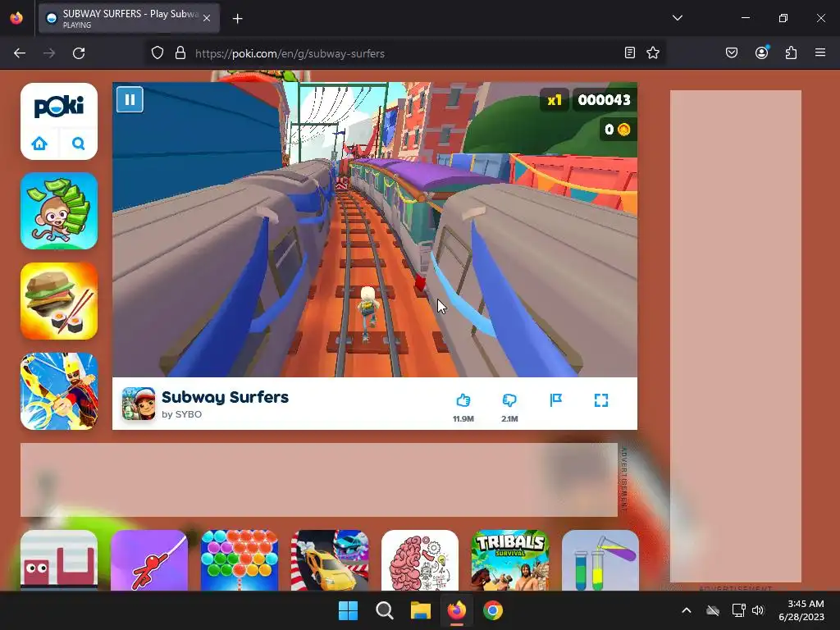Save page to Pocket
Screen dimensions: 840x630
click(732, 52)
